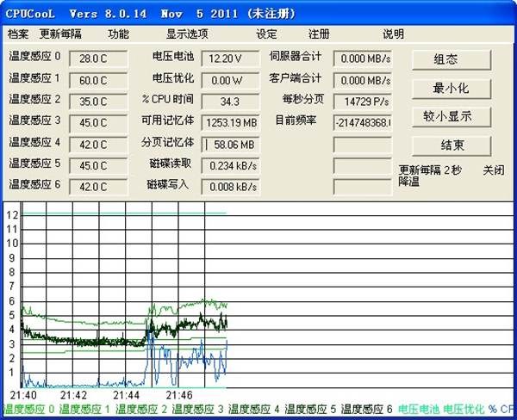This screenshot has width=517, height=420.
Task: Open the 说明 help menu
Action: coord(393,34)
